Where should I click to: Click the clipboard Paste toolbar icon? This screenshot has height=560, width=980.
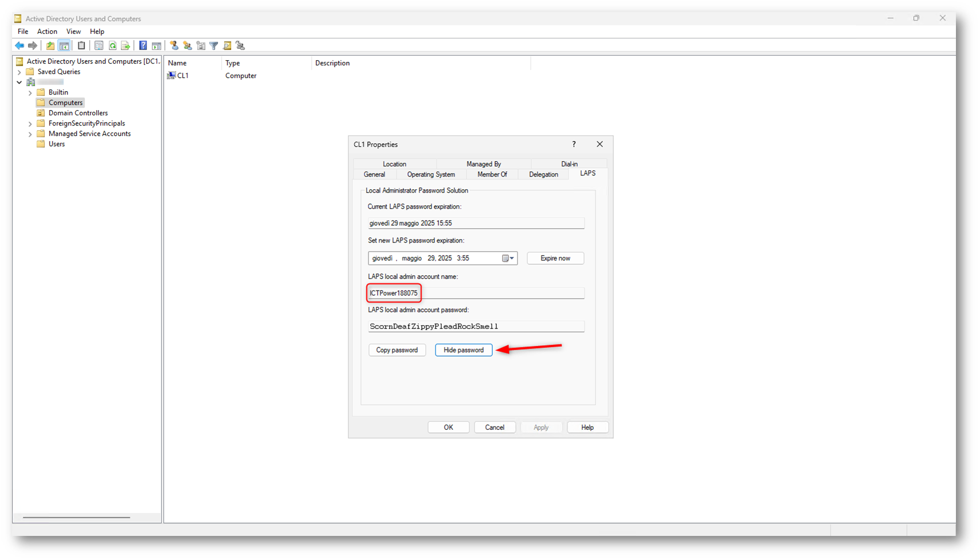81,46
